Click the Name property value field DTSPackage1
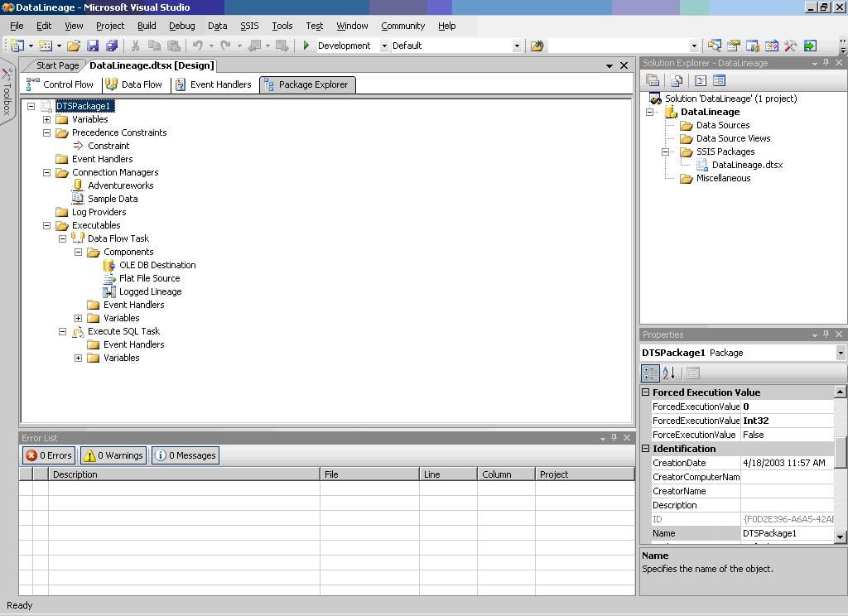 click(787, 533)
